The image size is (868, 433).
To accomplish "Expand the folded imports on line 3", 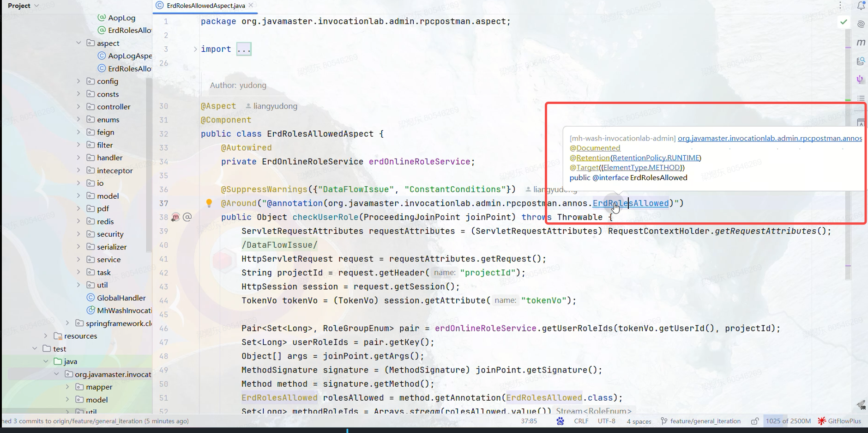I will tap(243, 49).
